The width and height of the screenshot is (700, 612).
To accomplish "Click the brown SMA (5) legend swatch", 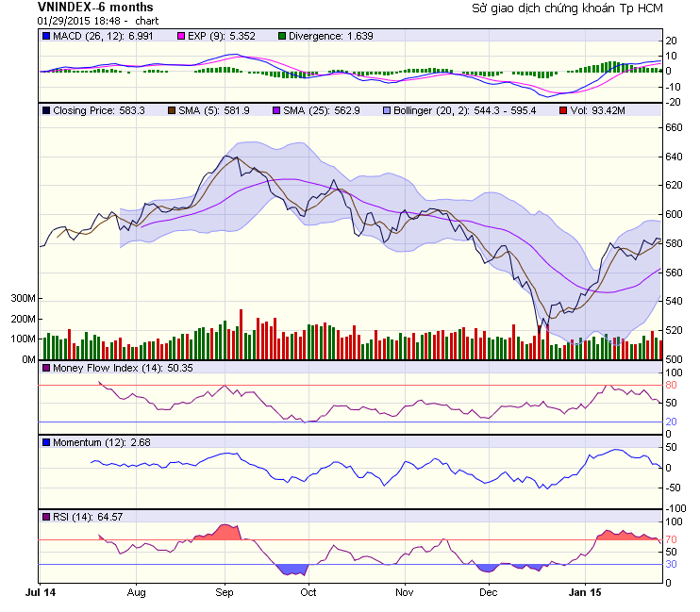I will [x=172, y=110].
